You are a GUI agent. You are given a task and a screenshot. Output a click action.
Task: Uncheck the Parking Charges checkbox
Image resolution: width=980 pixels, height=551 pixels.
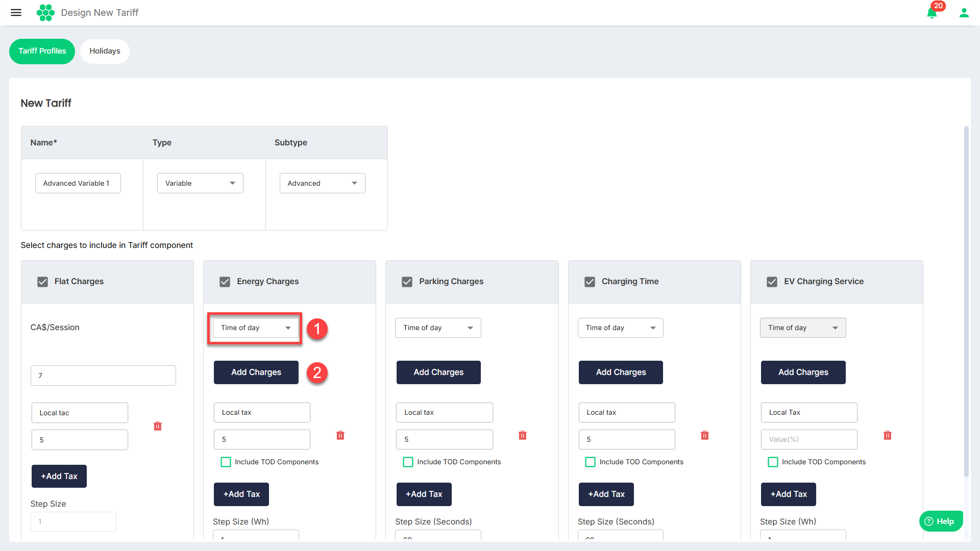[x=407, y=282]
